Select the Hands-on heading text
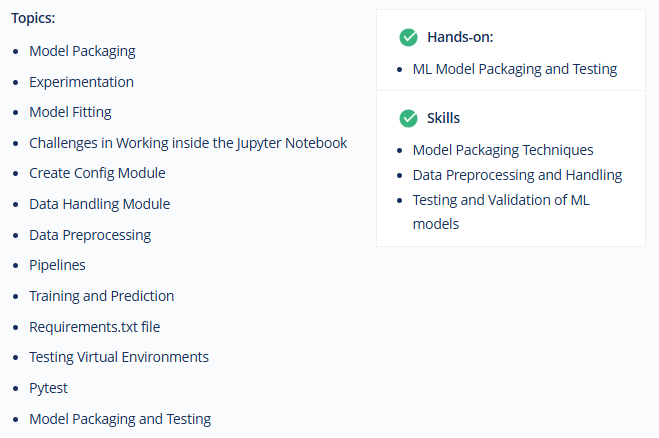This screenshot has height=438, width=659. click(x=460, y=37)
